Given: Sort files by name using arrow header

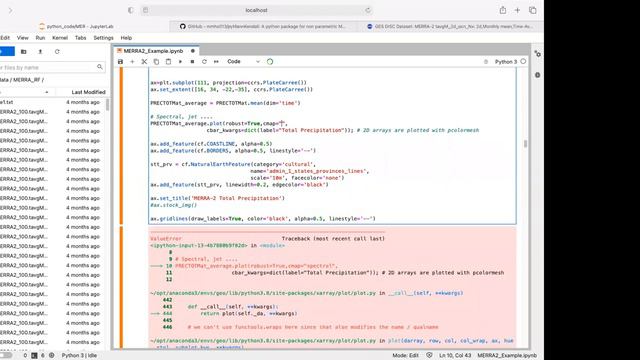Looking at the screenshot, I should coord(47,92).
